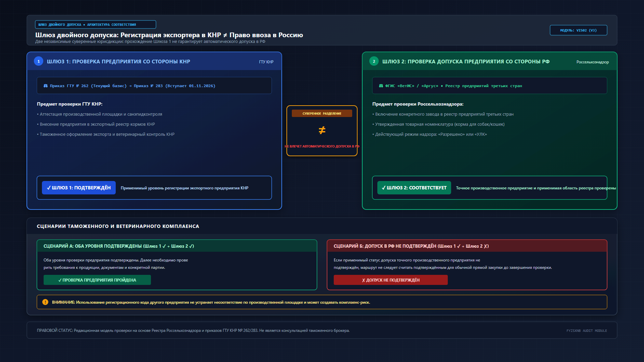Click the blue number 1 circle badge
Screen dimensions: 644x362
pyautogui.click(x=39, y=61)
